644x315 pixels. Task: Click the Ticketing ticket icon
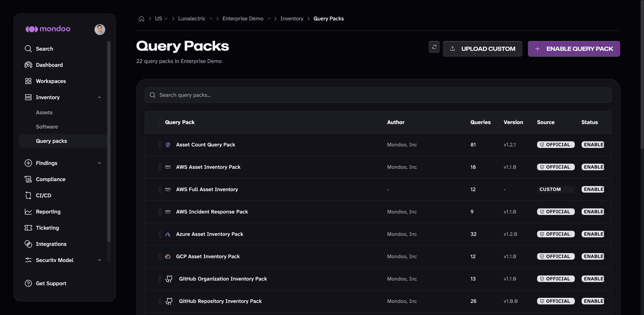(x=28, y=228)
